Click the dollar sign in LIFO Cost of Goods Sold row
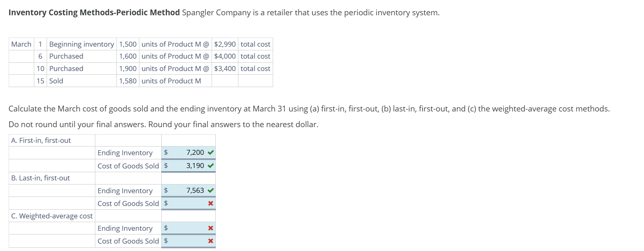This screenshot has height=251, width=644. (x=166, y=203)
